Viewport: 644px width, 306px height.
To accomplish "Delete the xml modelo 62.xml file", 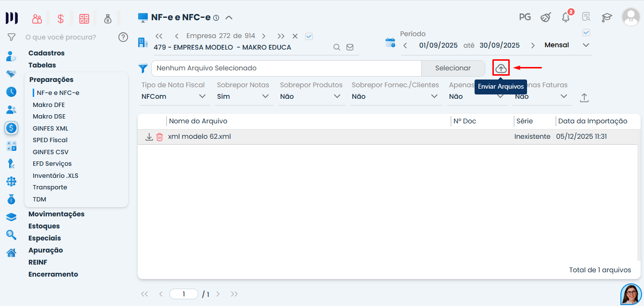I will tap(160, 137).
